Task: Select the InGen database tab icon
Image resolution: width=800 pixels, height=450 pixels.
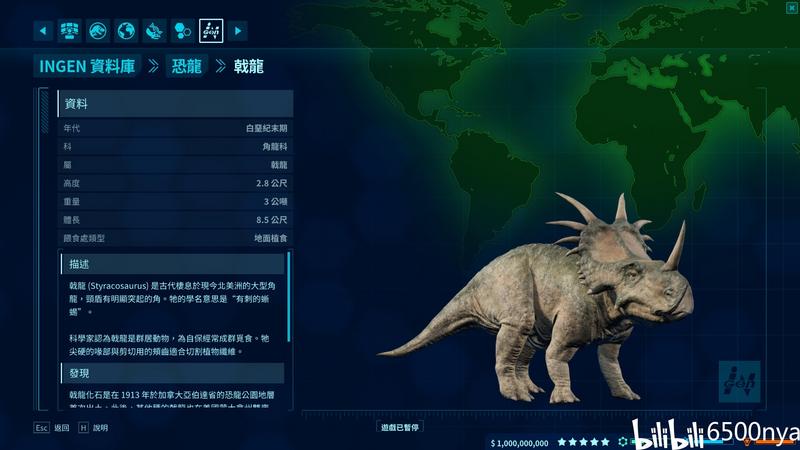Action: 211,31
